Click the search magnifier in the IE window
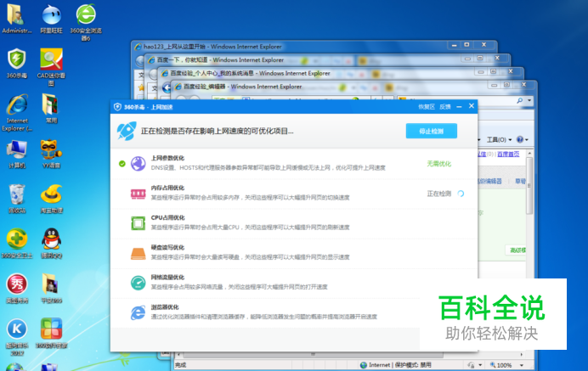The image size is (588, 371). (x=519, y=100)
